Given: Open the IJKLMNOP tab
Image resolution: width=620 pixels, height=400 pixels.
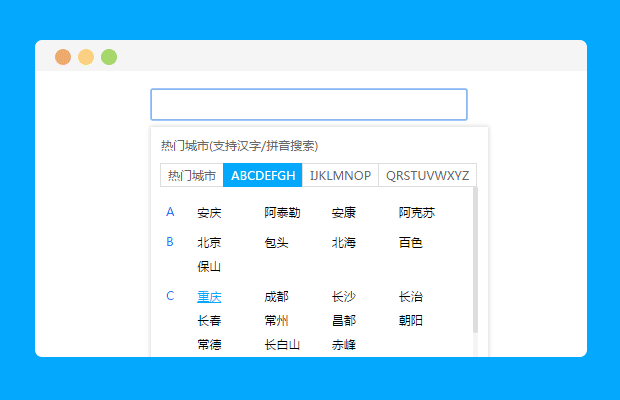Looking at the screenshot, I should [x=340, y=175].
